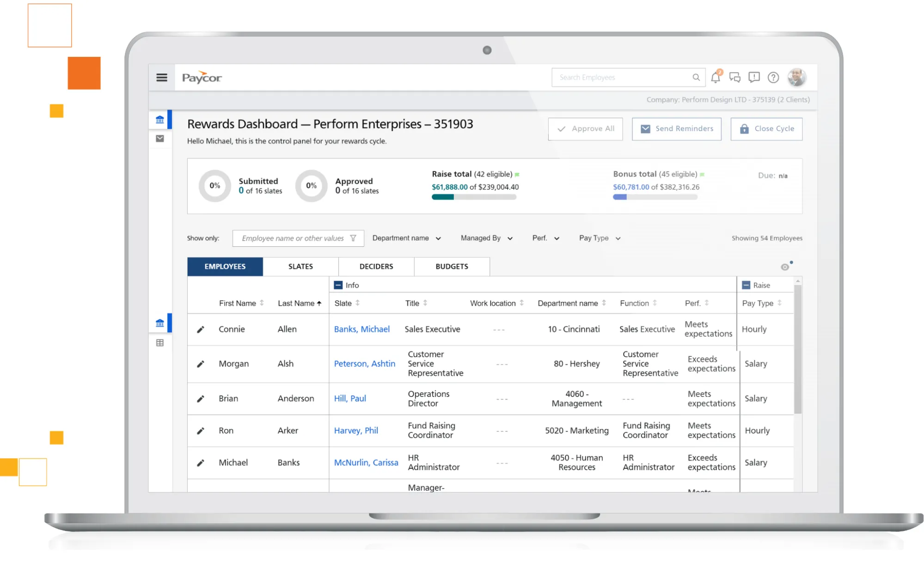924x580 pixels.
Task: Open the chat messages icon
Action: coord(734,78)
